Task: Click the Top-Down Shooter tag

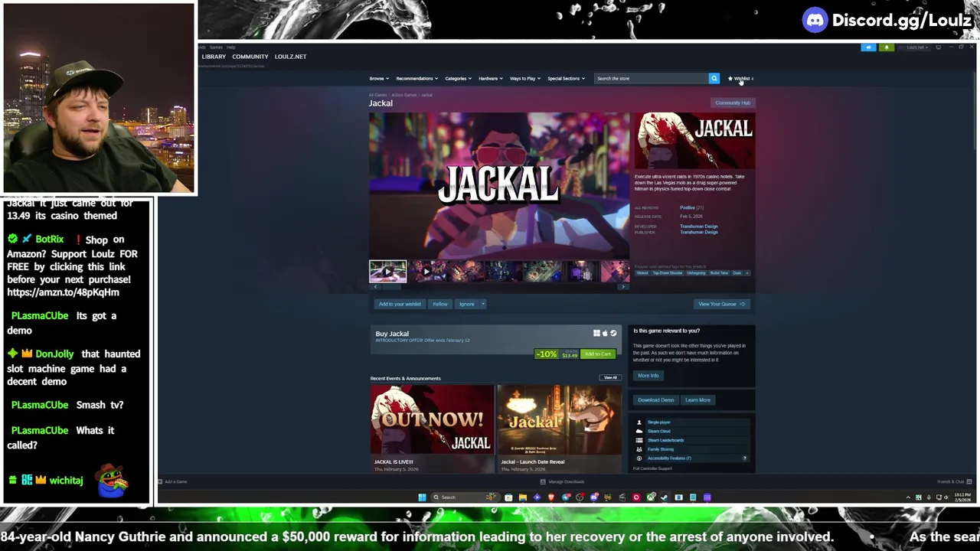Action: [x=667, y=272]
